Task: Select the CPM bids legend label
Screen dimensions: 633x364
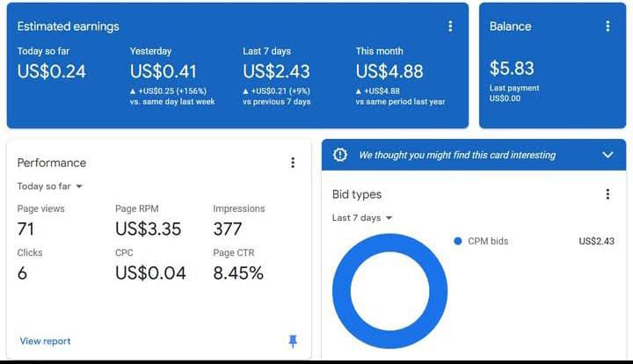Action: pyautogui.click(x=488, y=241)
